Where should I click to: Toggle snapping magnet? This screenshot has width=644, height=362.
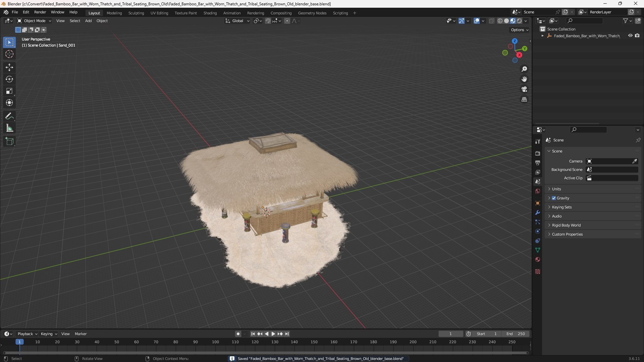pos(268,21)
